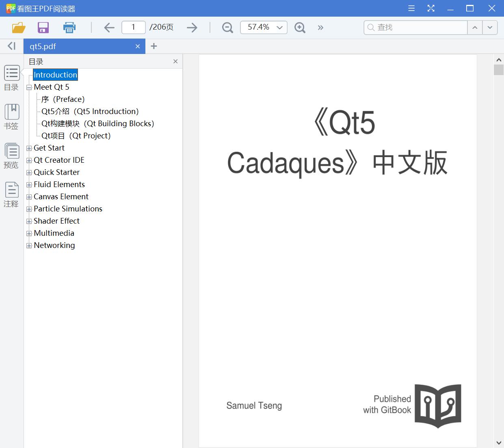The width and height of the screenshot is (504, 448).
Task: Expand the Networking chapter
Action: click(29, 246)
